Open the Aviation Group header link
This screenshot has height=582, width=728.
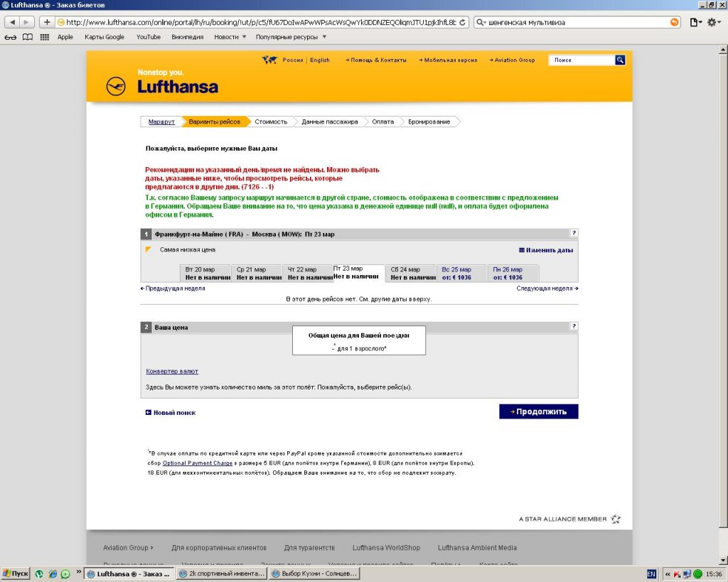512,60
